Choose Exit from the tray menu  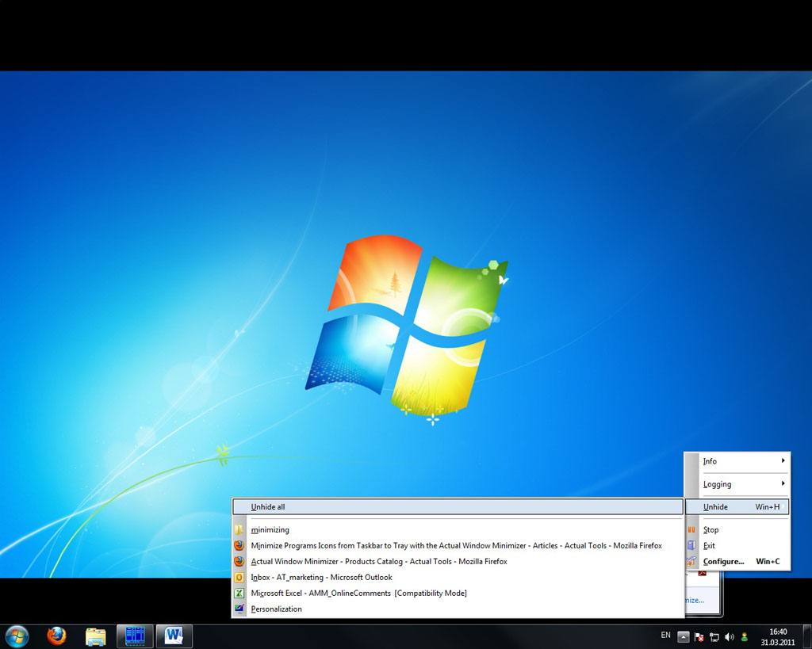(709, 546)
